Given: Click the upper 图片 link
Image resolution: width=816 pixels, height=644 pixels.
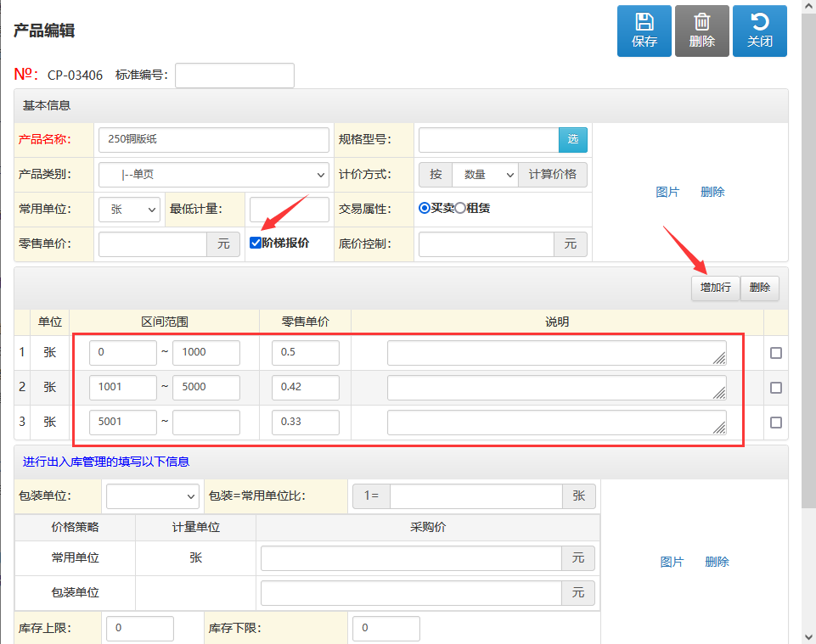Looking at the screenshot, I should tap(667, 192).
